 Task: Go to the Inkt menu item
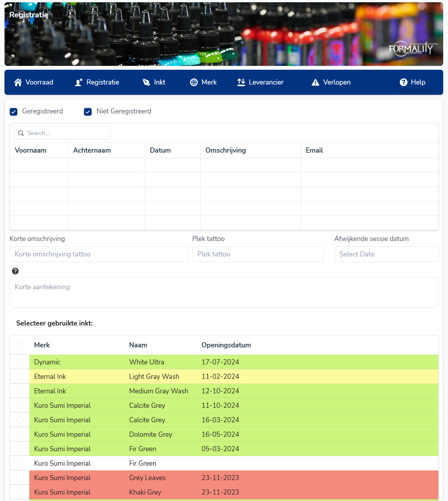(x=154, y=82)
